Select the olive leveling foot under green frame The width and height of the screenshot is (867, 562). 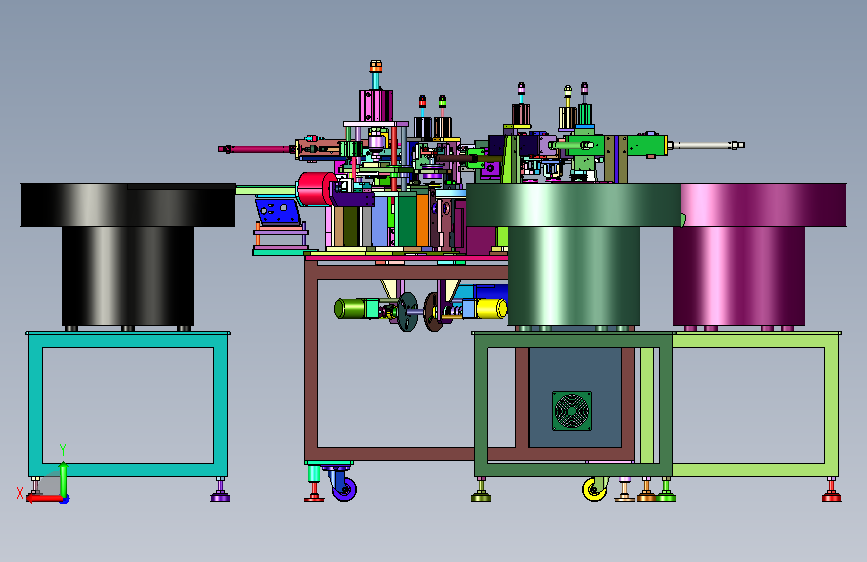(481, 490)
